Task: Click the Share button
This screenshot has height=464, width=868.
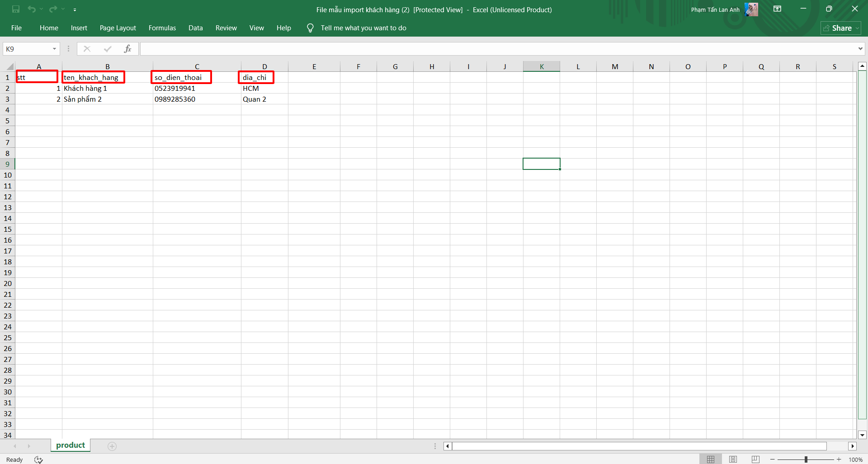Action: (840, 28)
